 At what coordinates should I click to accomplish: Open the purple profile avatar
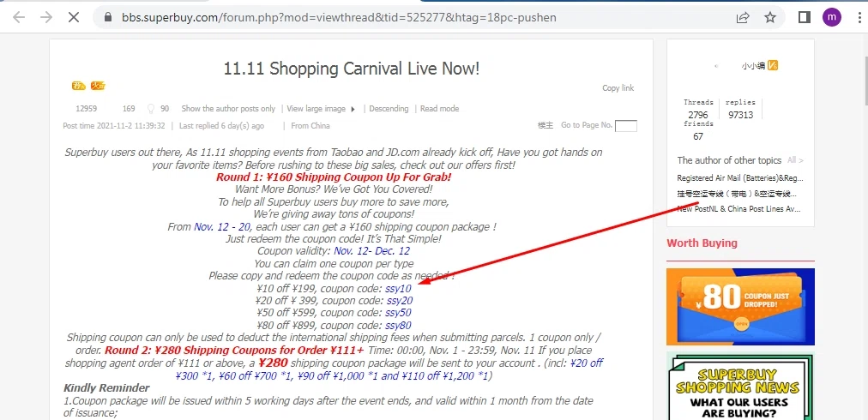831,17
